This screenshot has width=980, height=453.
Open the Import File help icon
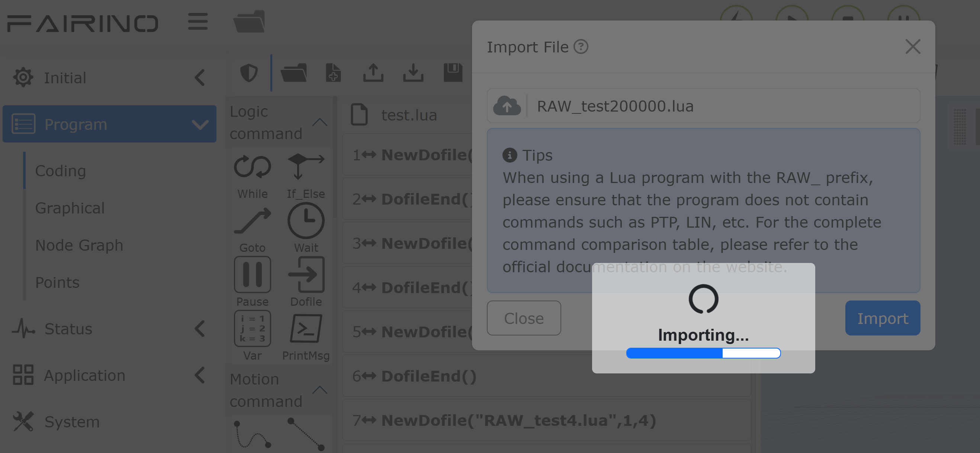(x=581, y=47)
